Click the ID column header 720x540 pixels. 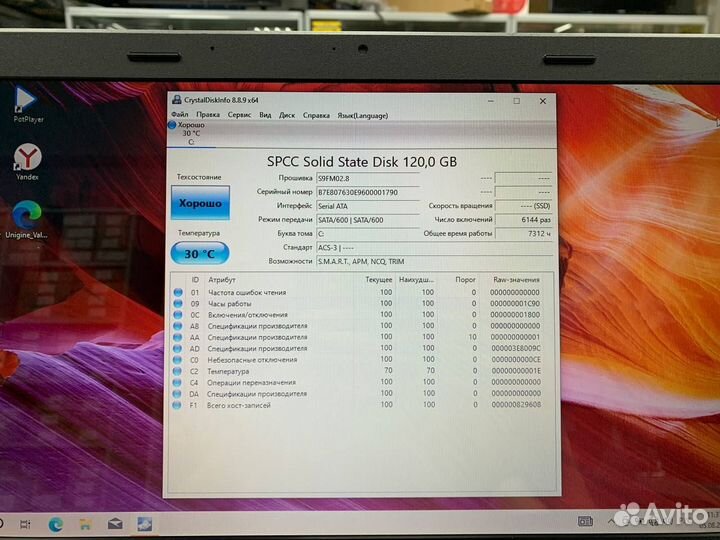[x=195, y=280]
